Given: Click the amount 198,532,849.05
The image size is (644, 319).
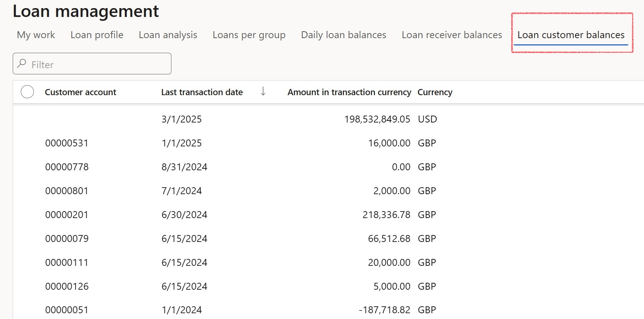Looking at the screenshot, I should [377, 119].
